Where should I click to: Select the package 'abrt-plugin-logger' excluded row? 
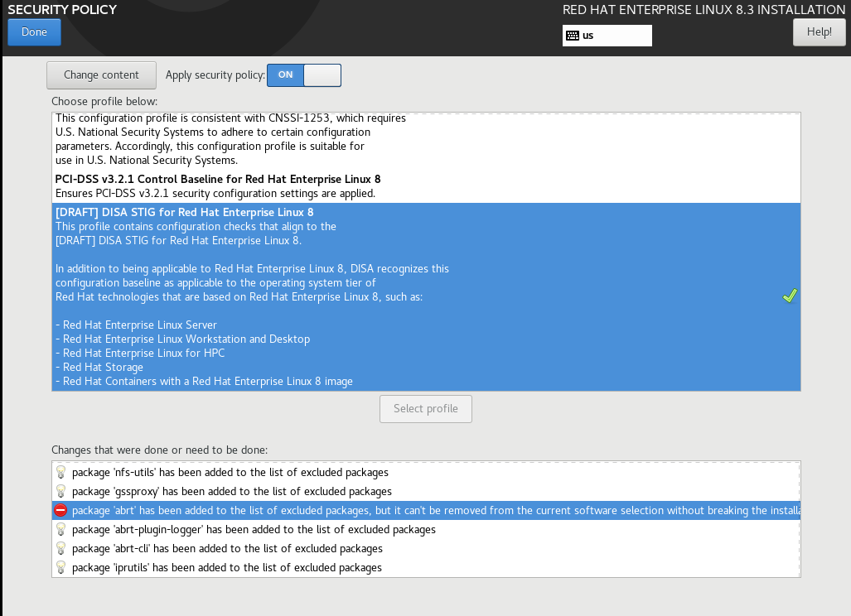pos(426,529)
